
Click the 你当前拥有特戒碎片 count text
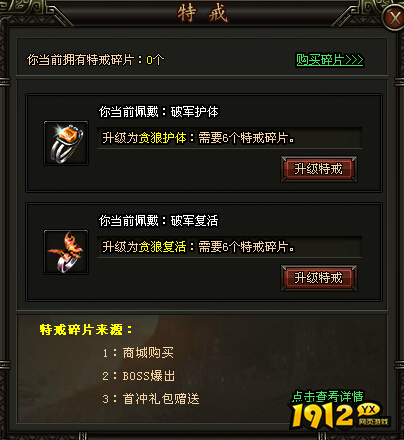(95, 60)
